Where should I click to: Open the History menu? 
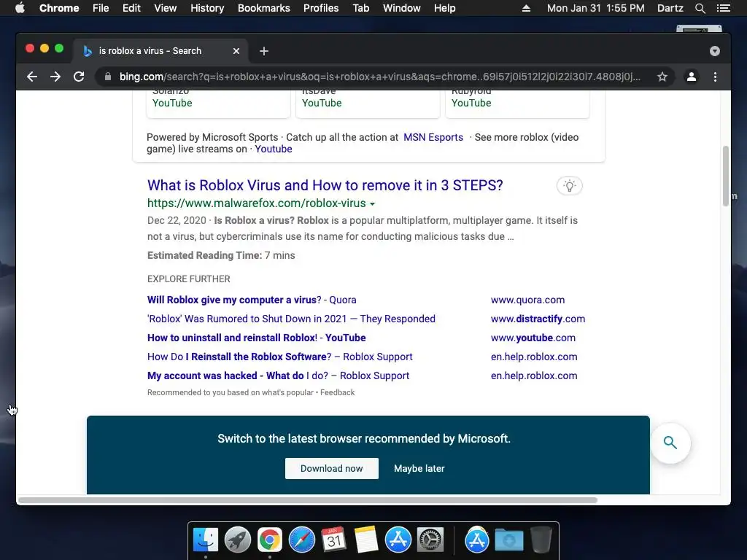[x=207, y=8]
